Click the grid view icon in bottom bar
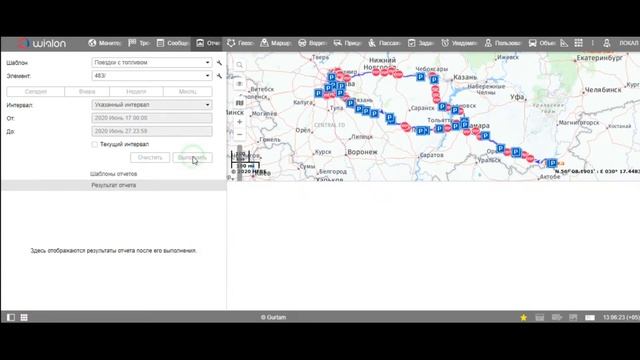640x360 pixels. (24, 317)
